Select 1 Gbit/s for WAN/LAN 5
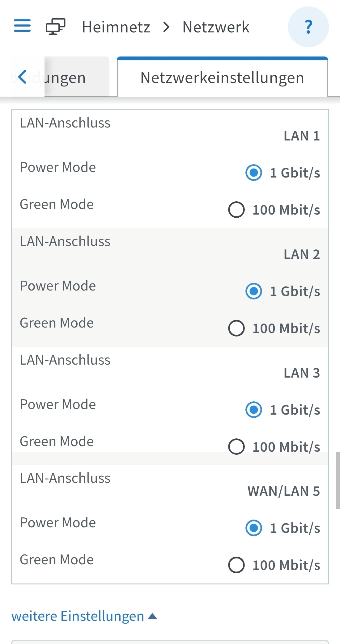The image size is (340, 644). (254, 528)
